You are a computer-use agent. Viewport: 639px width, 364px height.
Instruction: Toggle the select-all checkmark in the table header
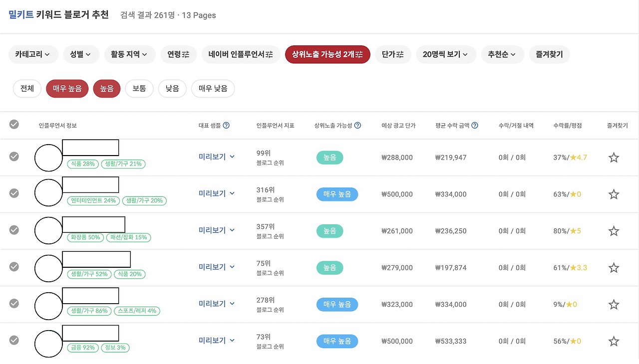[13, 125]
